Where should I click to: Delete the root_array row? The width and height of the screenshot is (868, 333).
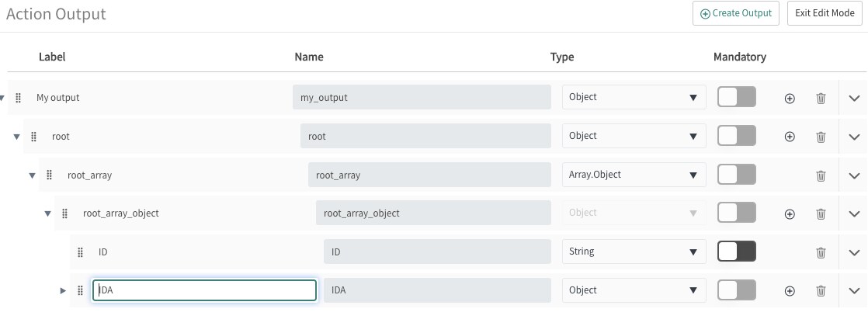point(821,176)
